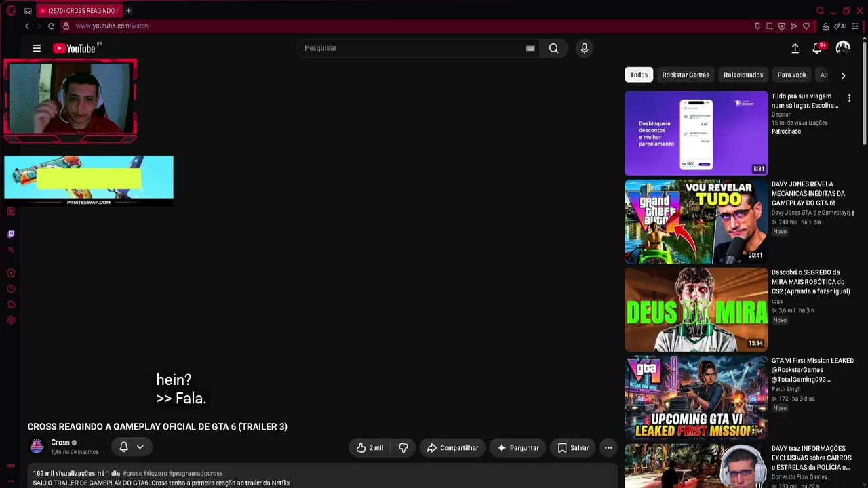Open video titled DAVY JONES REVELA MECÂNICAS
This screenshot has height=488, width=868.
[808, 194]
